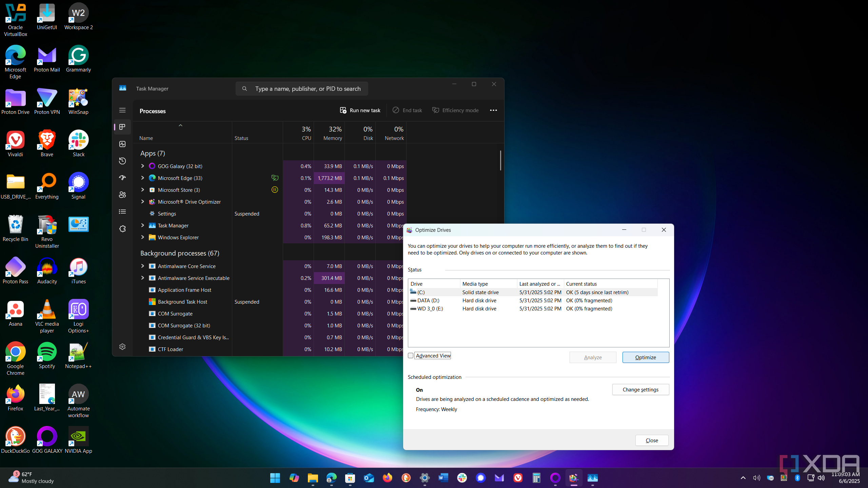
Task: Click the Task Manager search field
Action: tap(302, 88)
